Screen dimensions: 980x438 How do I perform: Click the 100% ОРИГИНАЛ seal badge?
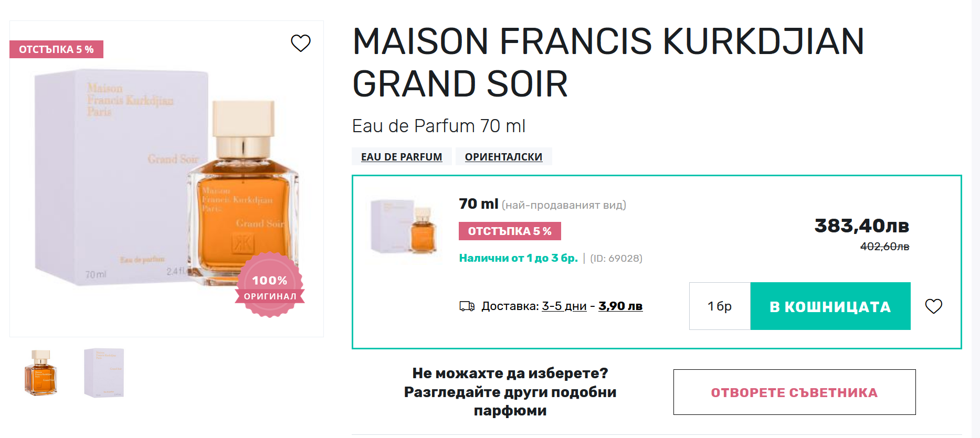(x=270, y=286)
